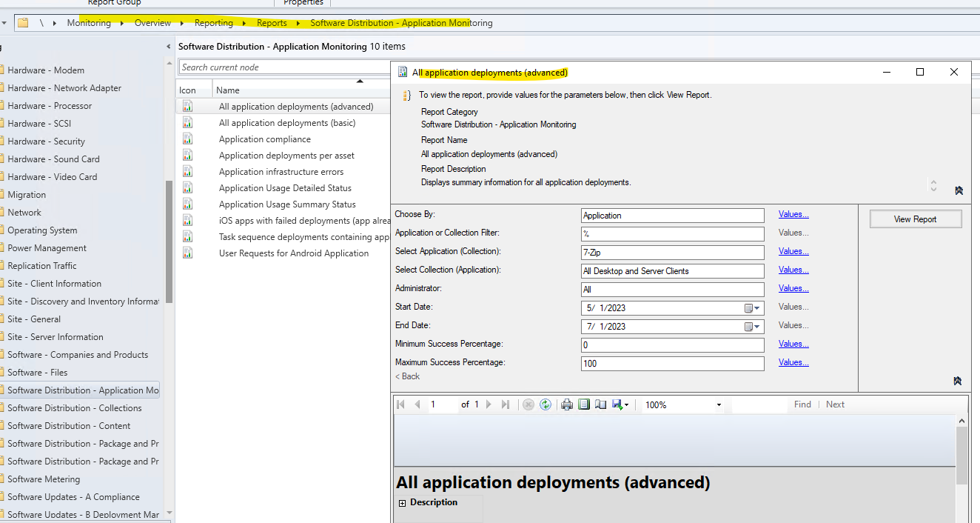The height and width of the screenshot is (523, 980).
Task: Click the Administrator input field
Action: pos(672,290)
